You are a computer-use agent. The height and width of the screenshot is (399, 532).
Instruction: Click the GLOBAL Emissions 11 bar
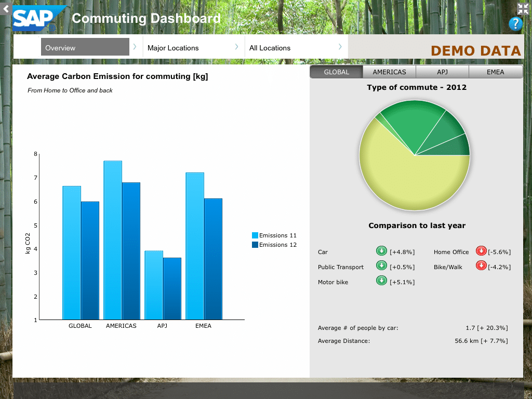click(x=72, y=253)
